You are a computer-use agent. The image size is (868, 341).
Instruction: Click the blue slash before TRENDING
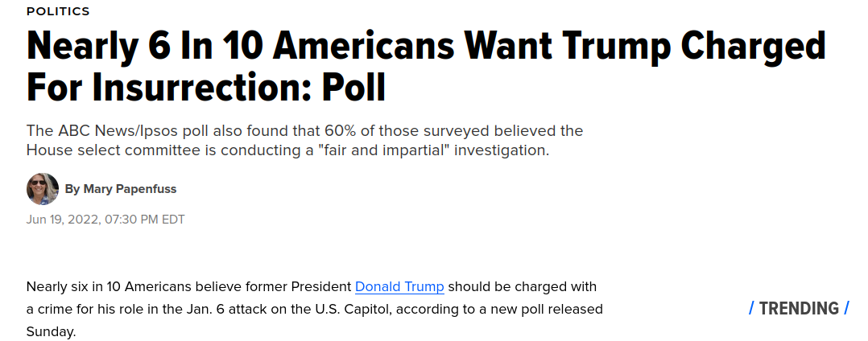[751, 308]
